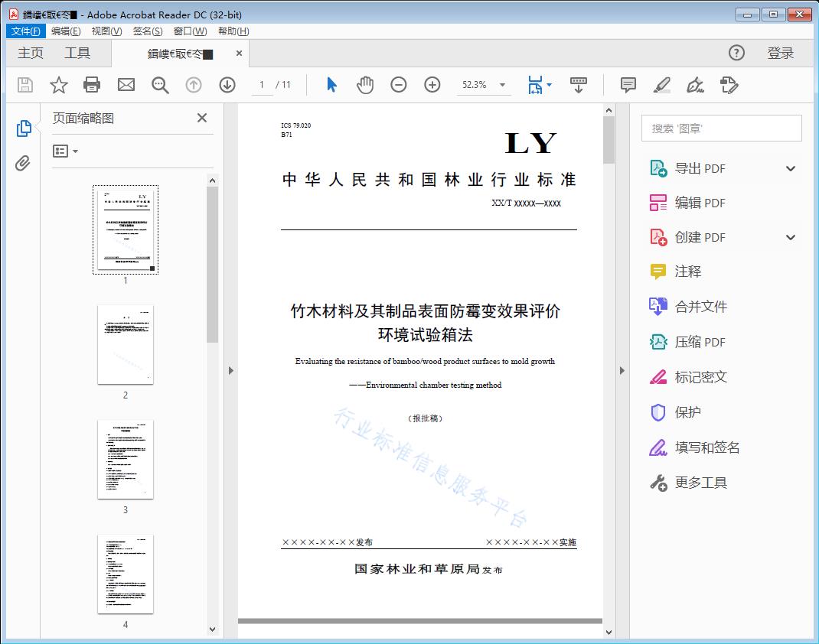This screenshot has width=819, height=644.
Task: Open the help question mark button
Action: (x=736, y=53)
